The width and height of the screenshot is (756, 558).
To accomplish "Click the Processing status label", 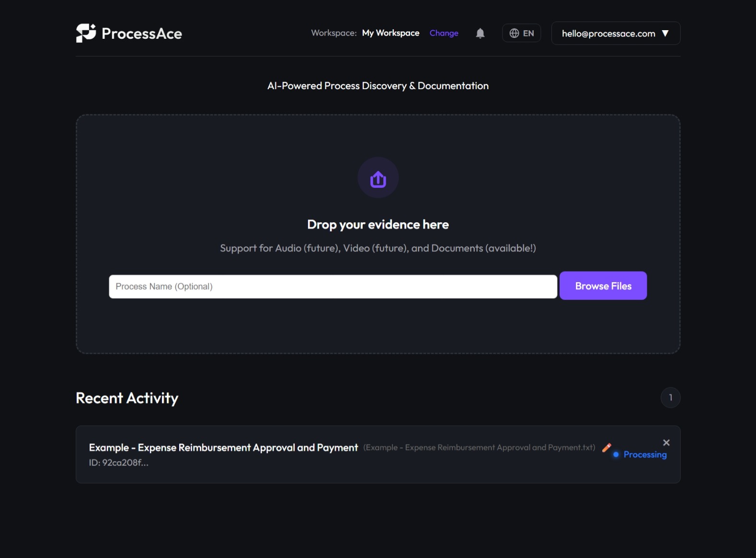I will [x=645, y=455].
